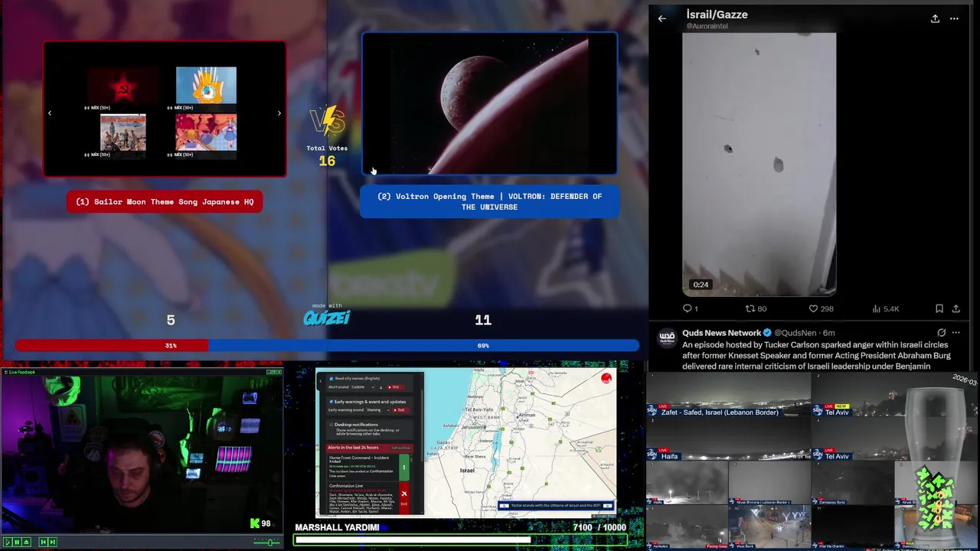Image resolution: width=980 pixels, height=551 pixels.
Task: Click the Kick viewer count 98 badge
Action: point(260,523)
